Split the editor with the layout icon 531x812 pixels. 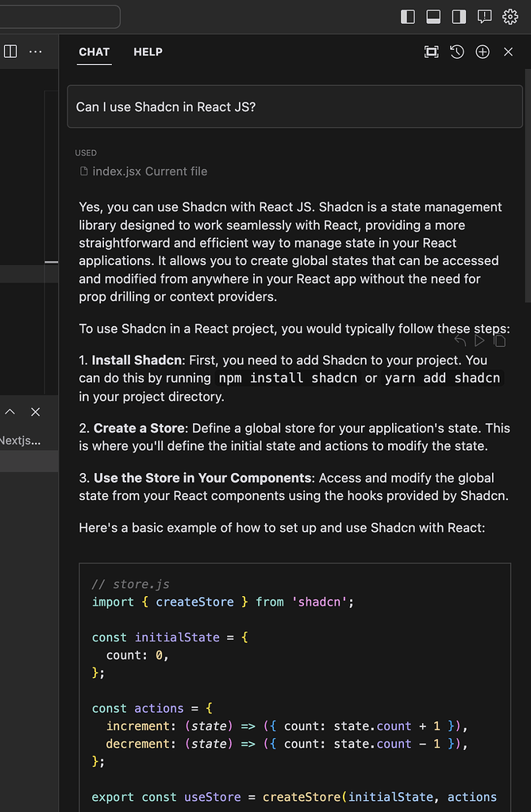tap(10, 52)
